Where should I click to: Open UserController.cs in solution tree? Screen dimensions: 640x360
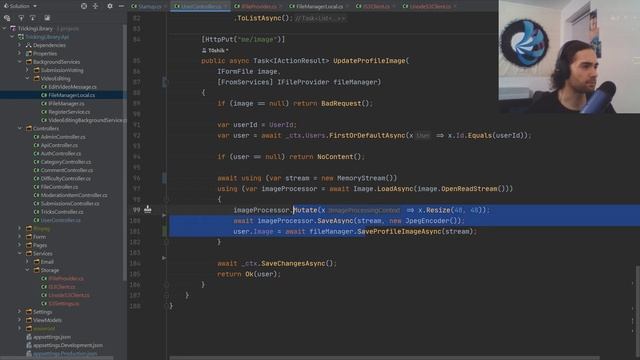[60, 220]
